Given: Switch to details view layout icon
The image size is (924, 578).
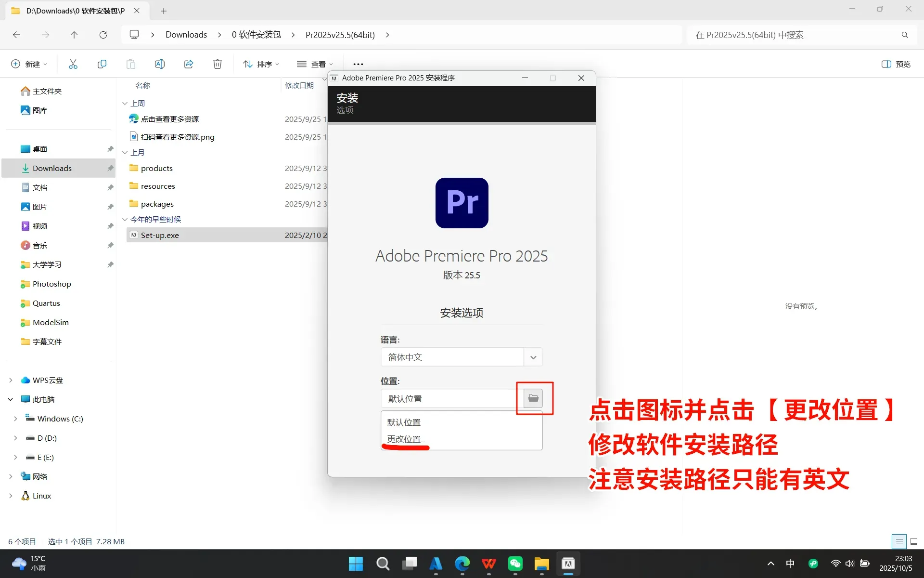Looking at the screenshot, I should pos(898,541).
